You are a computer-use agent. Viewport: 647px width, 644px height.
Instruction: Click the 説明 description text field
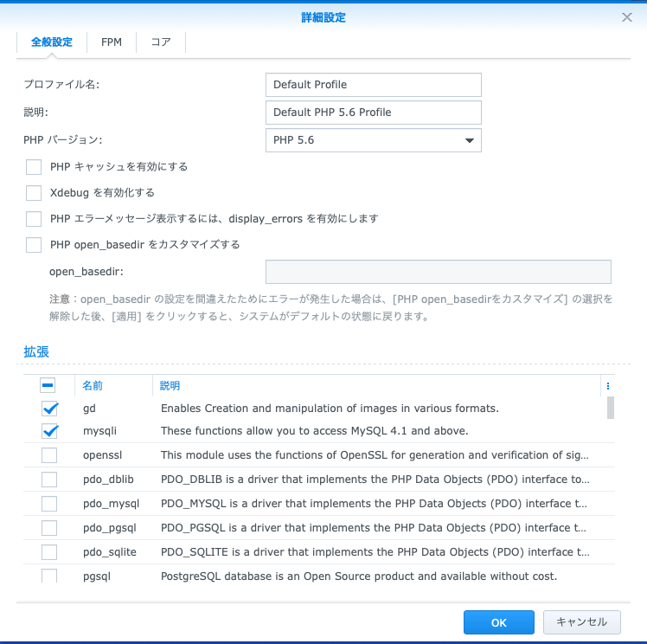click(x=373, y=113)
